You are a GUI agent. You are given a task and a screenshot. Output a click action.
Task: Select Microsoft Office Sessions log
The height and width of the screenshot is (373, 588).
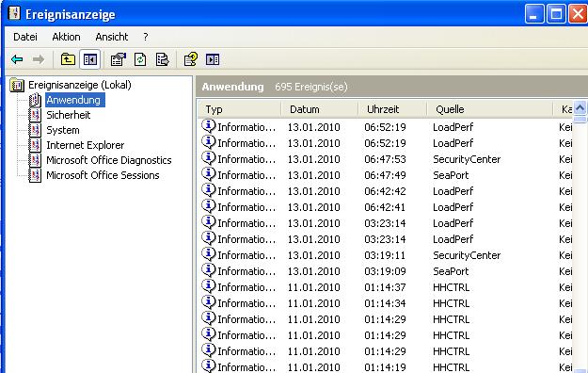click(x=103, y=175)
